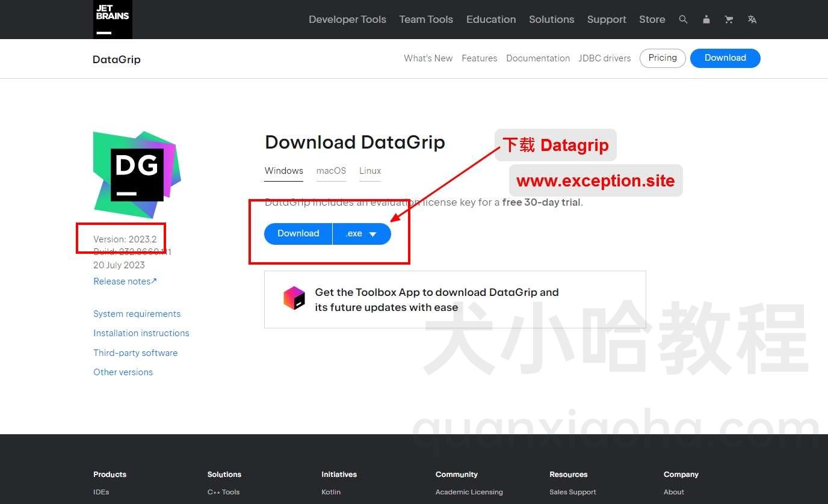Open System requirements link
Viewport: 828px width, 504px height.
point(137,314)
